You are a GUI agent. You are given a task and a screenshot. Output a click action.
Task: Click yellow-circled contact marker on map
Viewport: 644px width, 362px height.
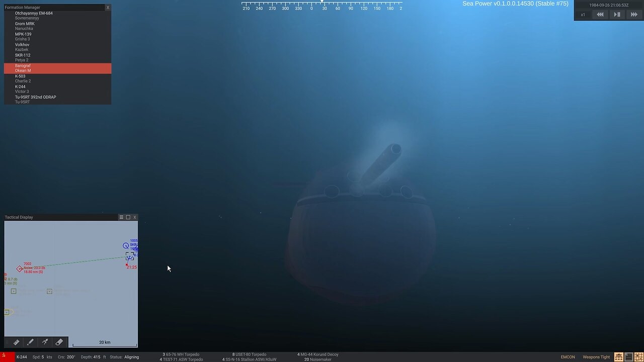click(x=7, y=312)
